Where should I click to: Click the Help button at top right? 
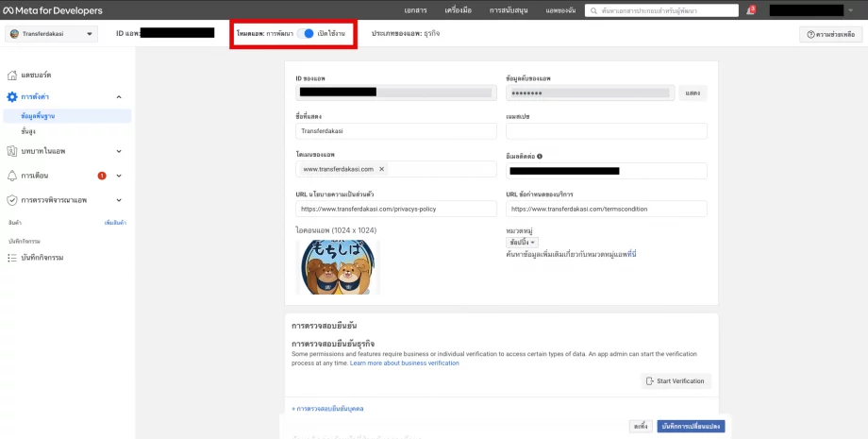coord(831,34)
